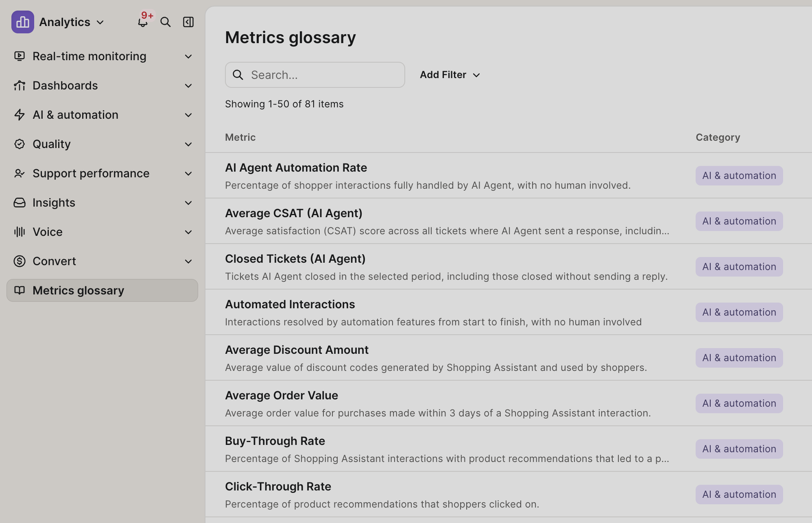Viewport: 812px width, 523px height.
Task: Select Convert in the sidebar
Action: (x=102, y=261)
